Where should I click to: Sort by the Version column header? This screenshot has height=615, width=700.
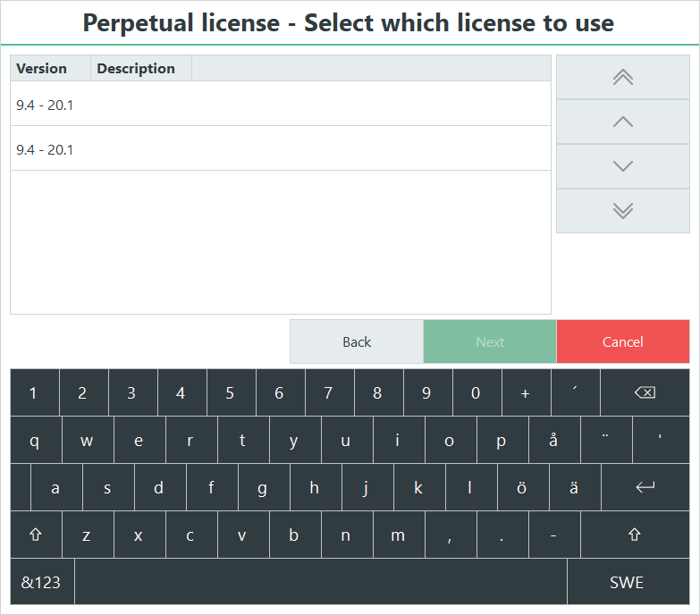(x=50, y=68)
